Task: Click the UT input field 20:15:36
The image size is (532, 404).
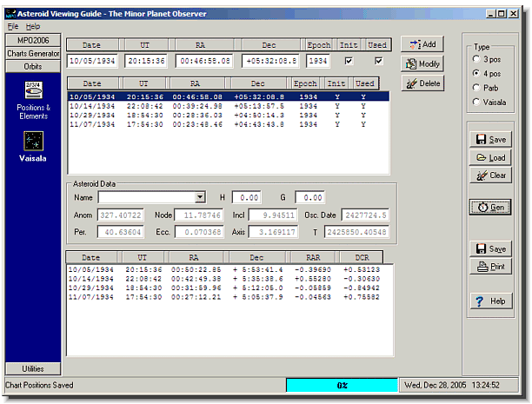Action: click(x=146, y=61)
